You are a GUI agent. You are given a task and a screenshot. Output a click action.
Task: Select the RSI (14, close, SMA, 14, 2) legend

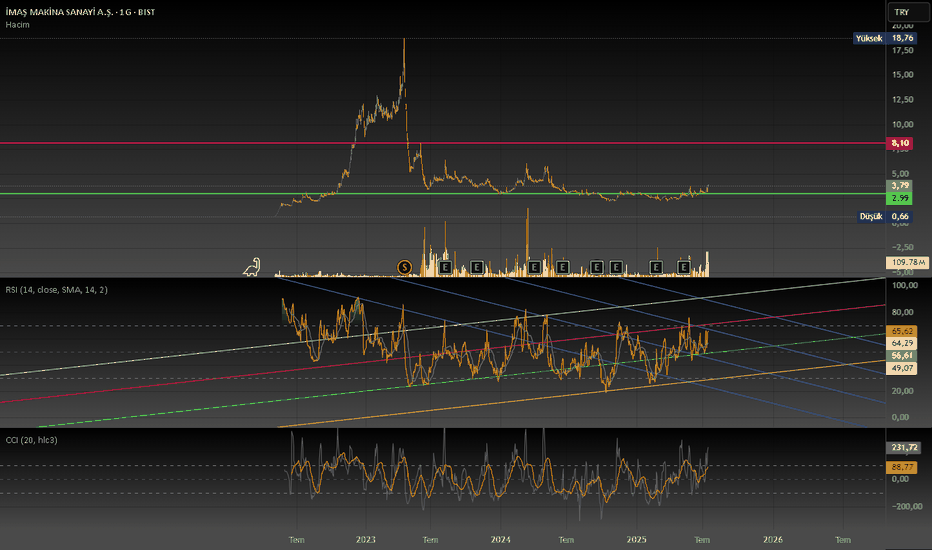point(56,290)
